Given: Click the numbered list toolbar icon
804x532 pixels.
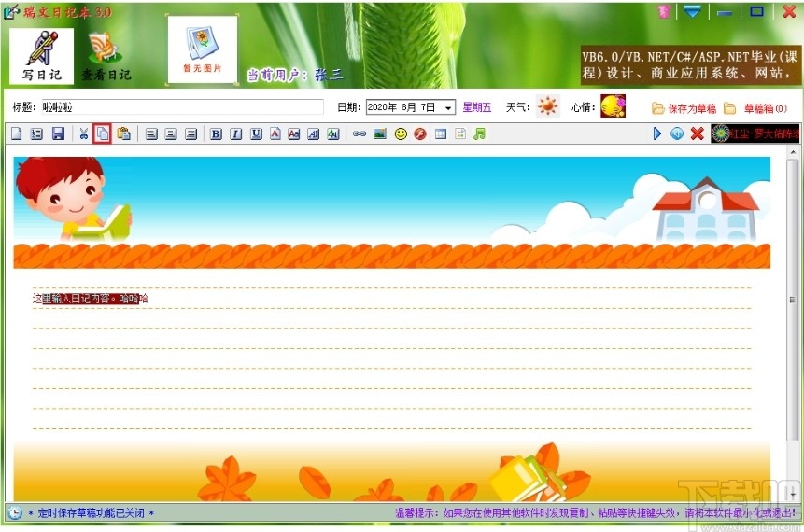Looking at the screenshot, I should tap(36, 133).
